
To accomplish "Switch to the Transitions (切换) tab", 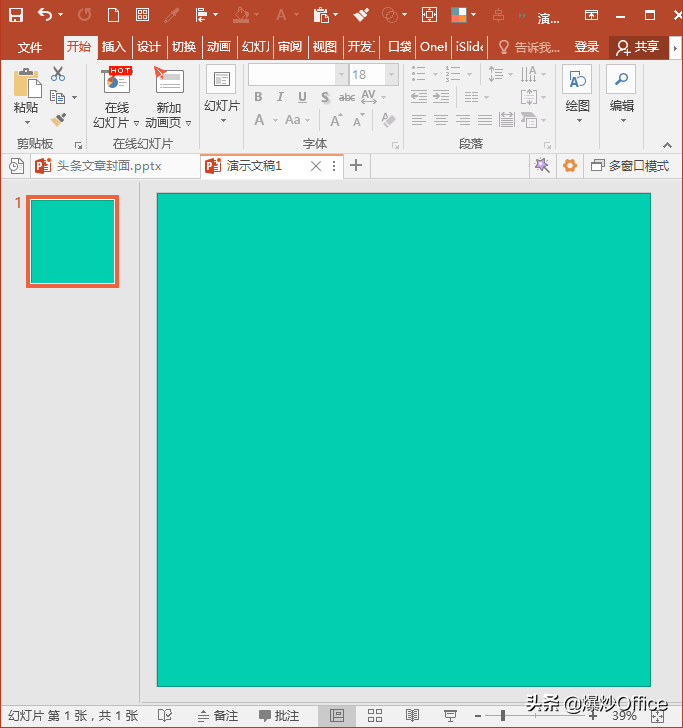I will (184, 47).
